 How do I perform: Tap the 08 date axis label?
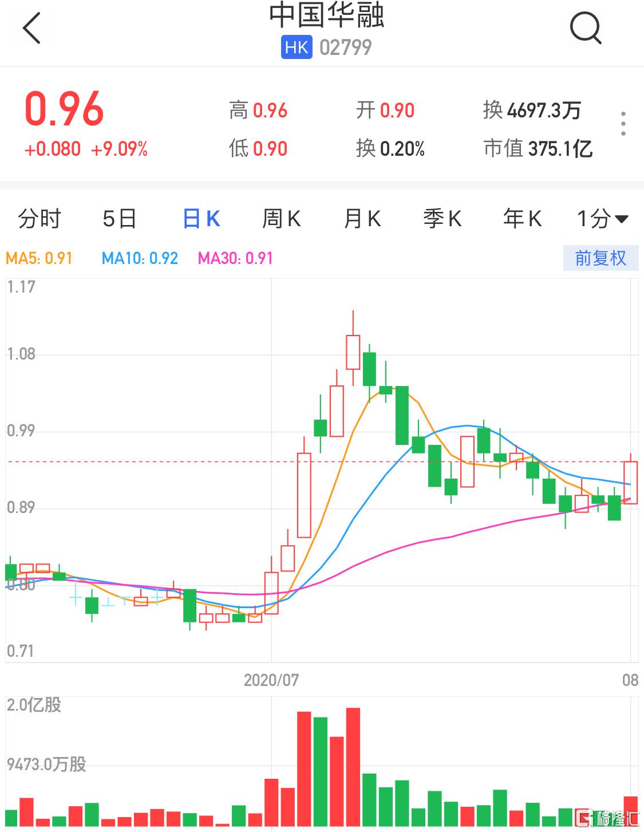[x=630, y=680]
